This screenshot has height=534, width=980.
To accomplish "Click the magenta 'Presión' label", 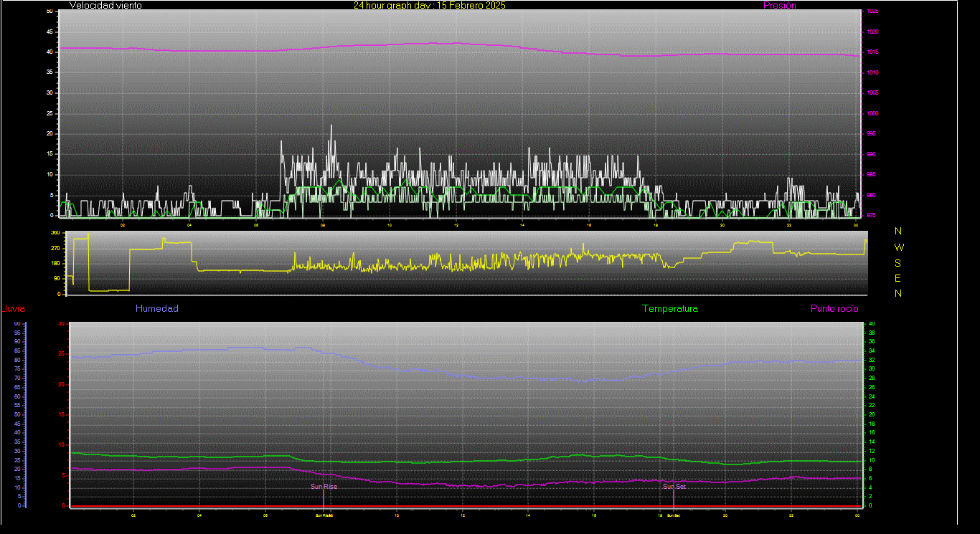I will pyautogui.click(x=780, y=5).
